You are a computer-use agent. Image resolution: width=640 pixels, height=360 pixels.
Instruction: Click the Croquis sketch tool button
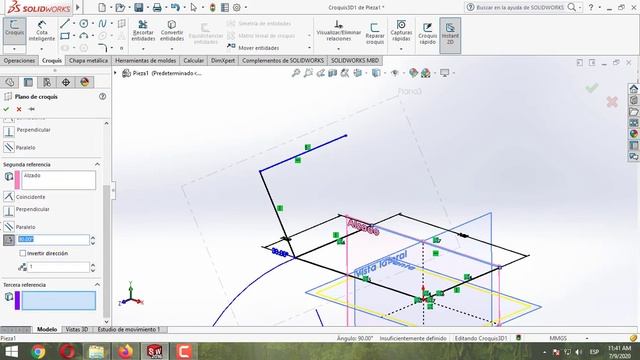coord(15,31)
